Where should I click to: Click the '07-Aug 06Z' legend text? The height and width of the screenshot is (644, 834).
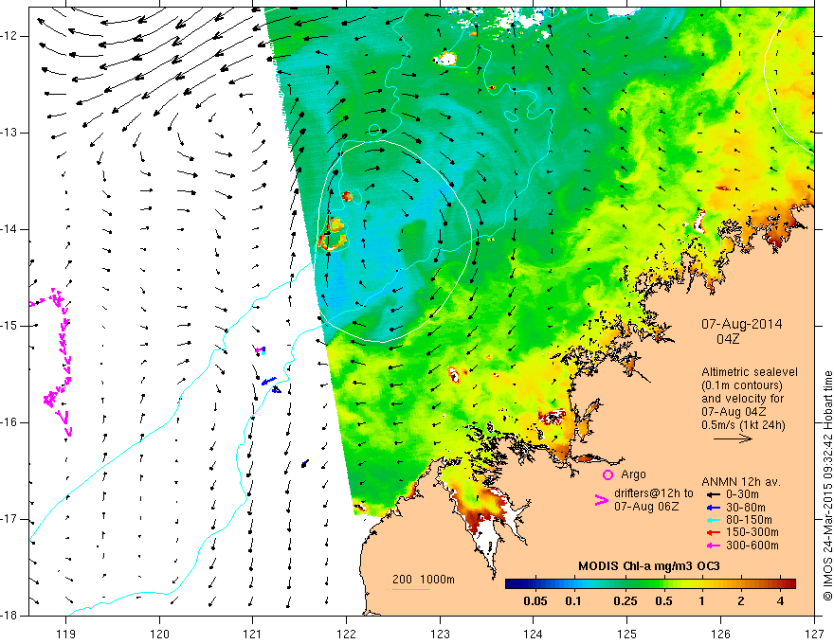pos(646,507)
